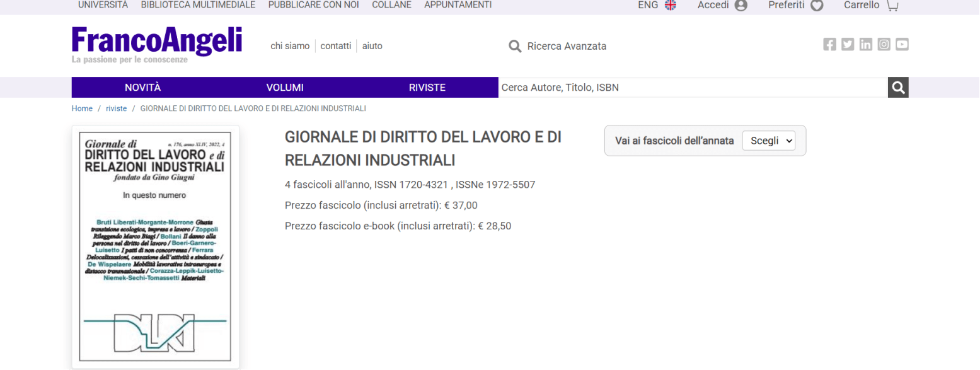Image resolution: width=980 pixels, height=370 pixels.
Task: Open the APPUNTAMENTI top menu item
Action: 458,5
